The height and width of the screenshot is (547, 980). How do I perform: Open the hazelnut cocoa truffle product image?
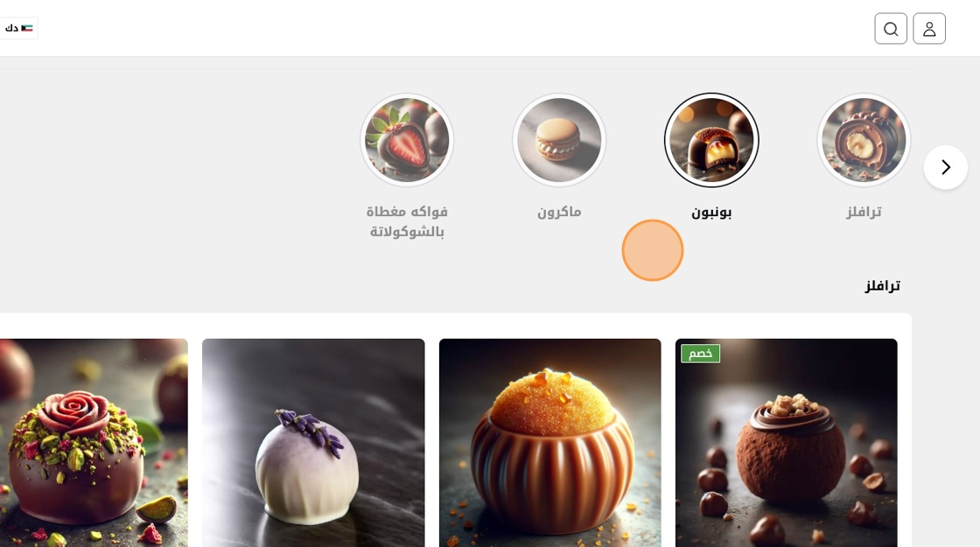click(787, 443)
